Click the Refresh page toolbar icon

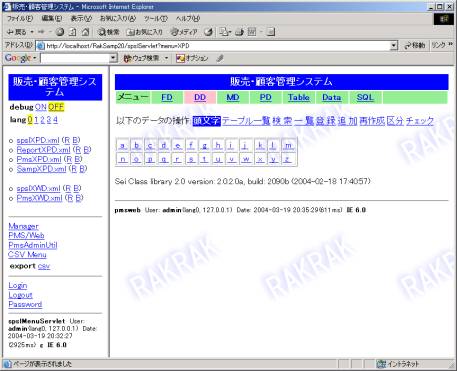(x=72, y=32)
